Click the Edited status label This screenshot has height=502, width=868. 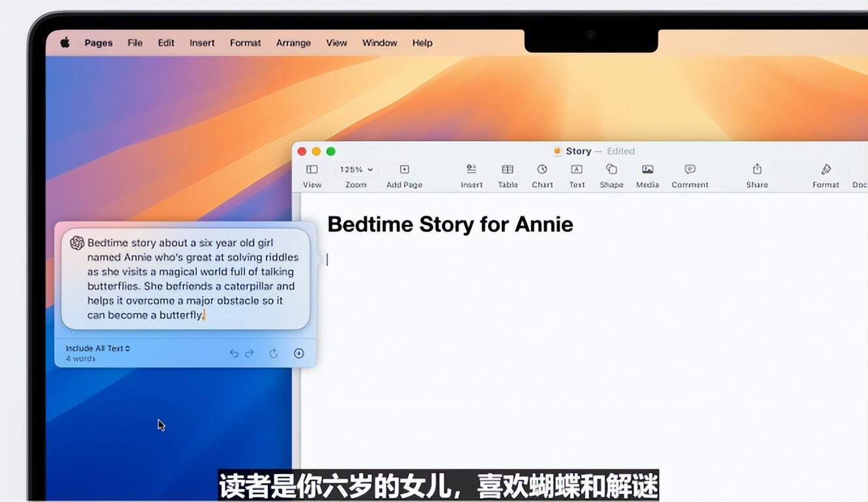click(x=620, y=151)
